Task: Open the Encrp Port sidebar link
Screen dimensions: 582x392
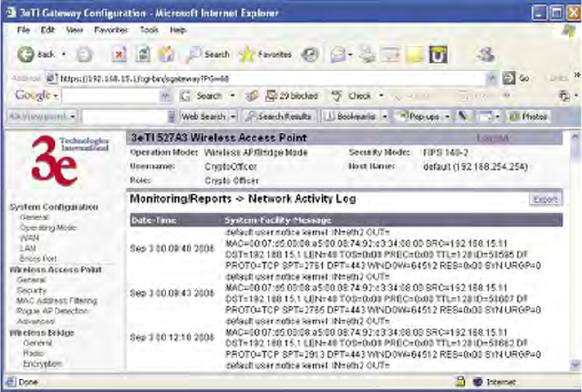Action: [x=38, y=259]
